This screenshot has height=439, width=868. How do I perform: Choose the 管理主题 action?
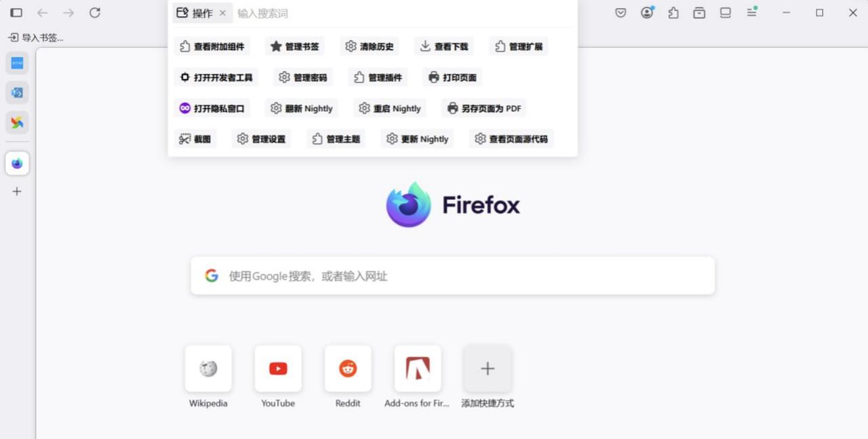coord(336,139)
